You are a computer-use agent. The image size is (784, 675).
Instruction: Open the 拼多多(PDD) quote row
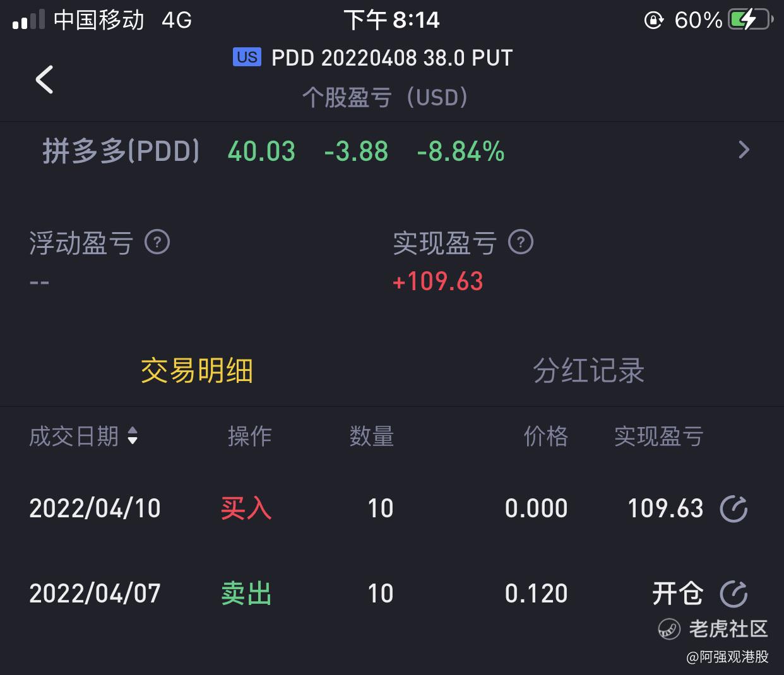[392, 151]
